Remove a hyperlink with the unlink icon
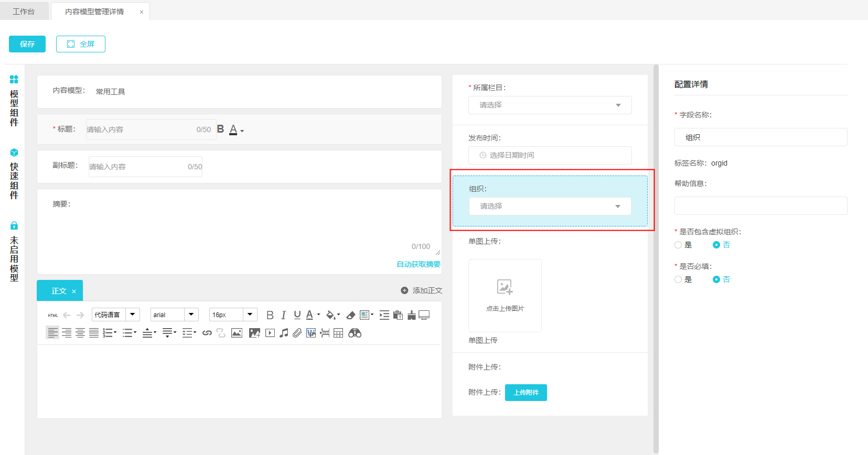 (221, 333)
